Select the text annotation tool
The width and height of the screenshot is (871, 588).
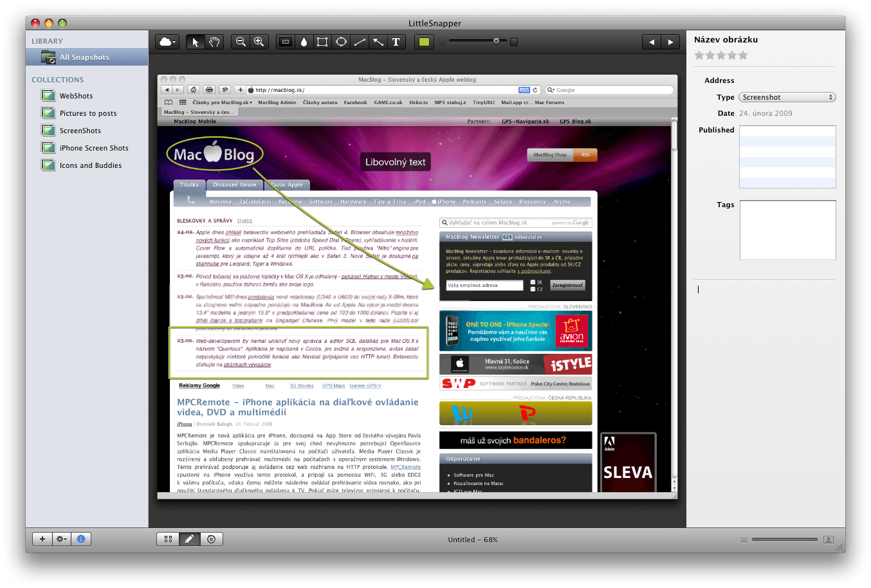tap(396, 42)
